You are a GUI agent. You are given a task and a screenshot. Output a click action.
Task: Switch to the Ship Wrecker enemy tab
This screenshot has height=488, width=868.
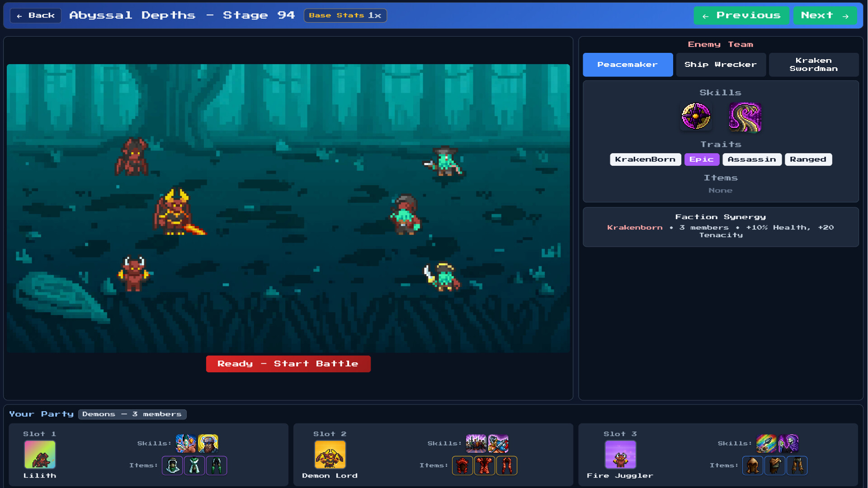(721, 64)
